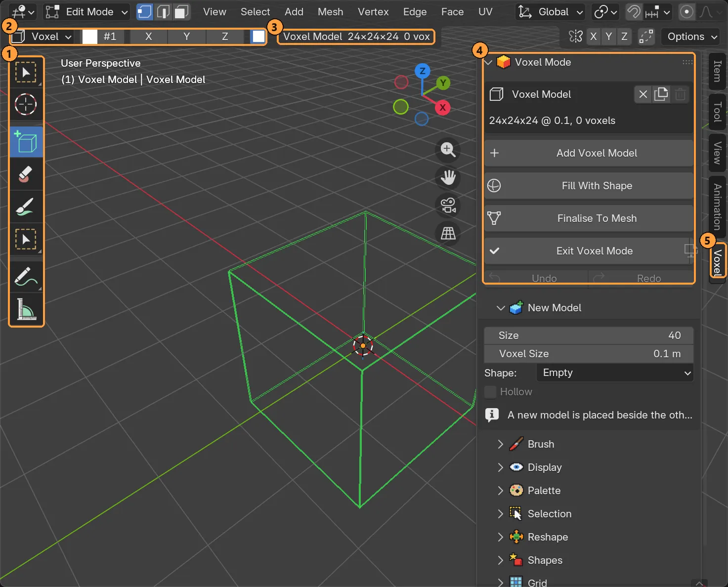728x587 pixels.
Task: Activate the Annotate pencil tool
Action: tap(26, 277)
